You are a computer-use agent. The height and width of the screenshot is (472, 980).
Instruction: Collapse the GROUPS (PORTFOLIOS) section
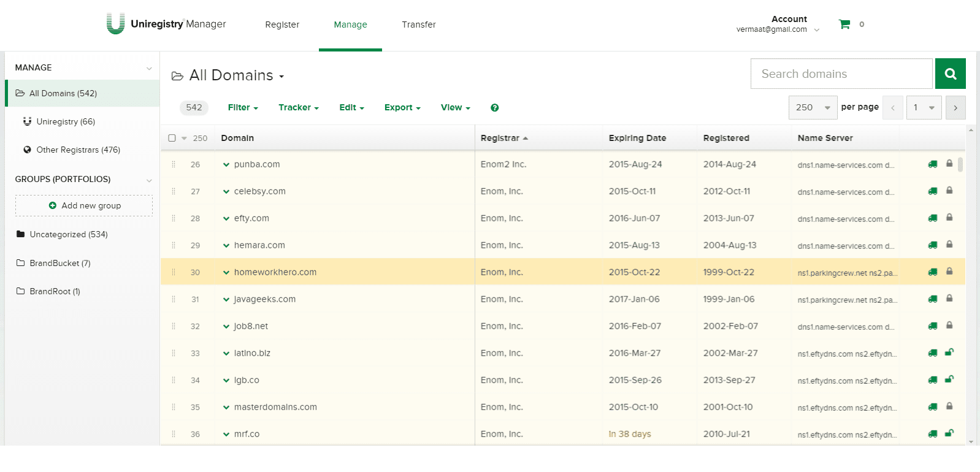tap(149, 180)
